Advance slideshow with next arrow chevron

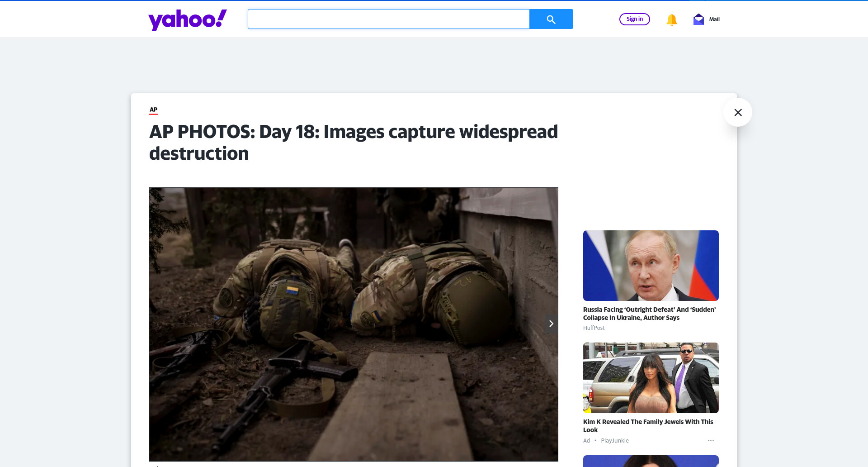tap(551, 324)
